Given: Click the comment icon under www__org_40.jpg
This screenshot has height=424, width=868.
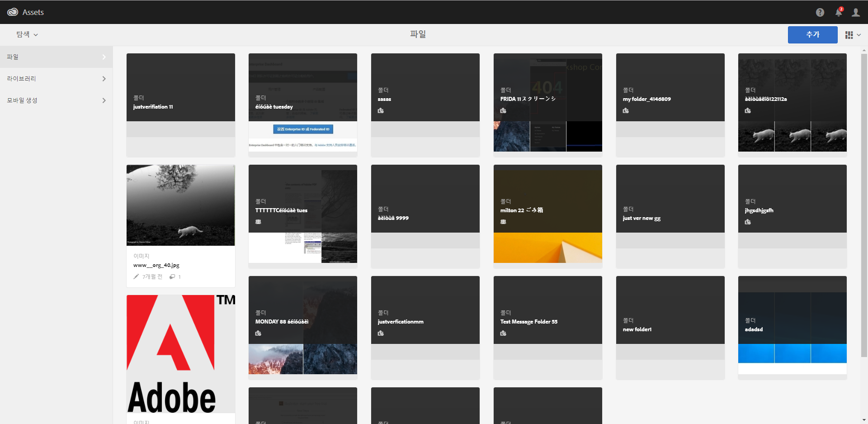Looking at the screenshot, I should (172, 276).
